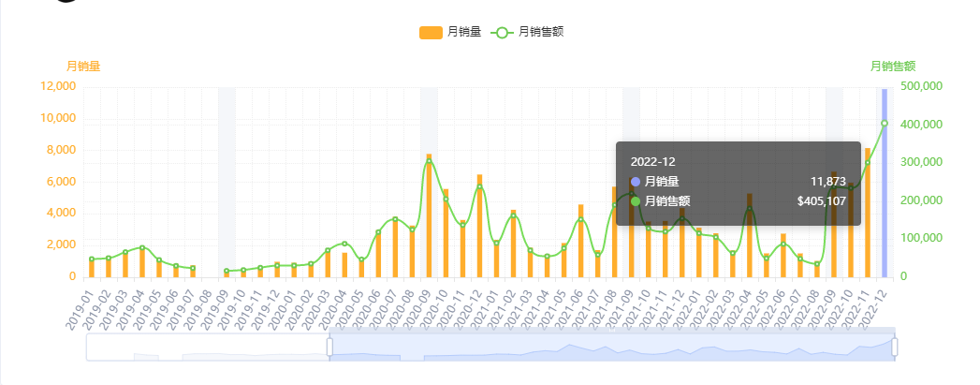Image resolution: width=980 pixels, height=385 pixels.
Task: Click the 11,873 value in the tooltip
Action: pos(828,182)
